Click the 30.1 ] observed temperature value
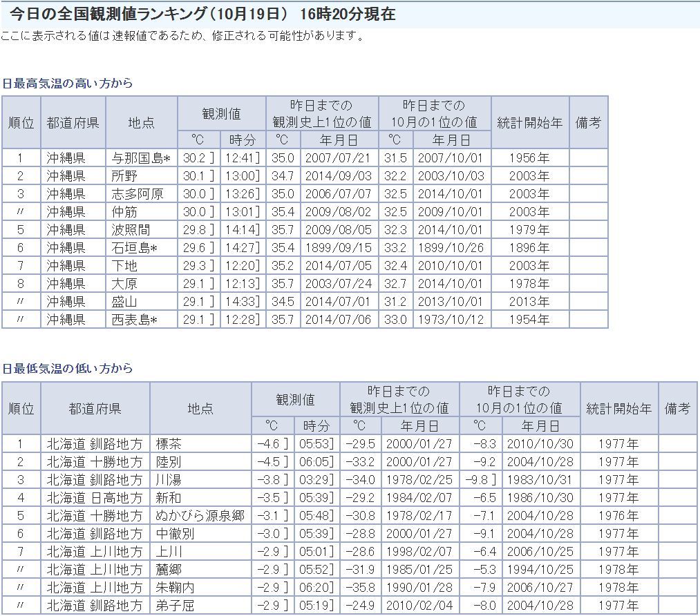 198,175
